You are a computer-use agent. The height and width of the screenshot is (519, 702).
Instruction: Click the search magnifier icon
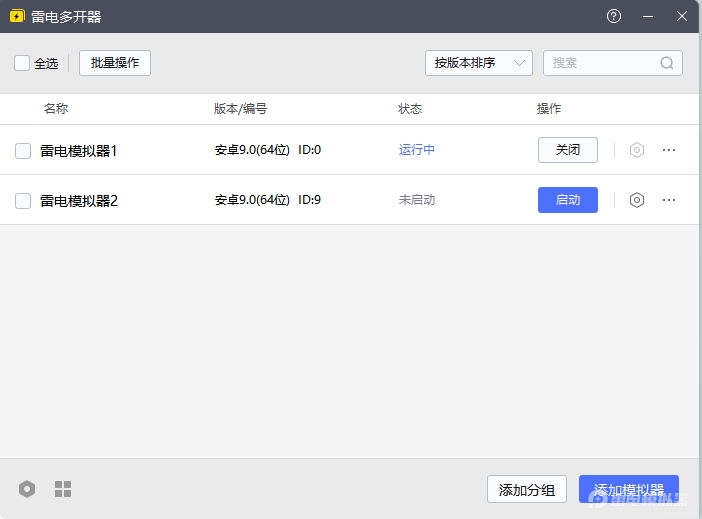[667, 63]
